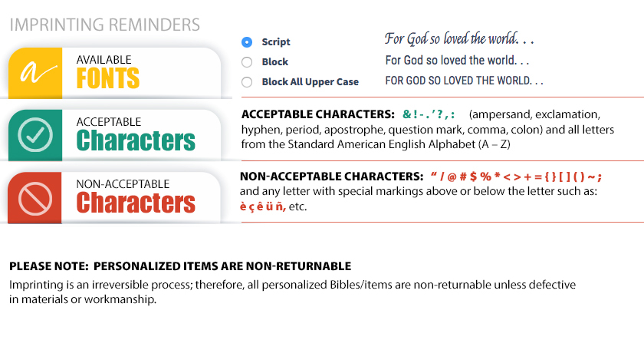This screenshot has height=340, width=644.
Task: Click the green checkmark circle icon
Action: pyautogui.click(x=34, y=134)
